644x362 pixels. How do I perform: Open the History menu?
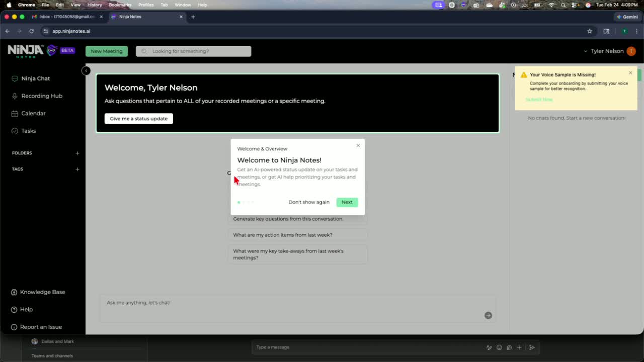click(95, 5)
